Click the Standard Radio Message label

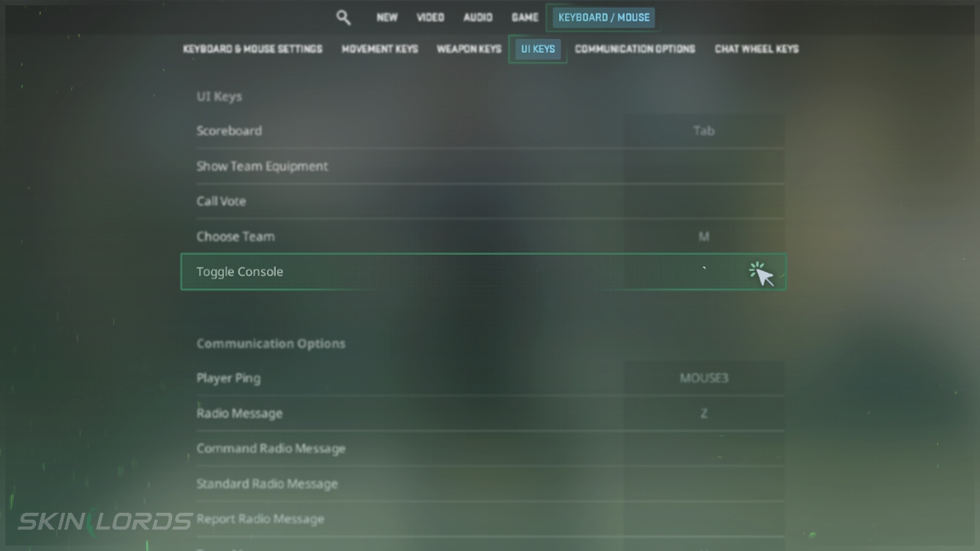[267, 484]
